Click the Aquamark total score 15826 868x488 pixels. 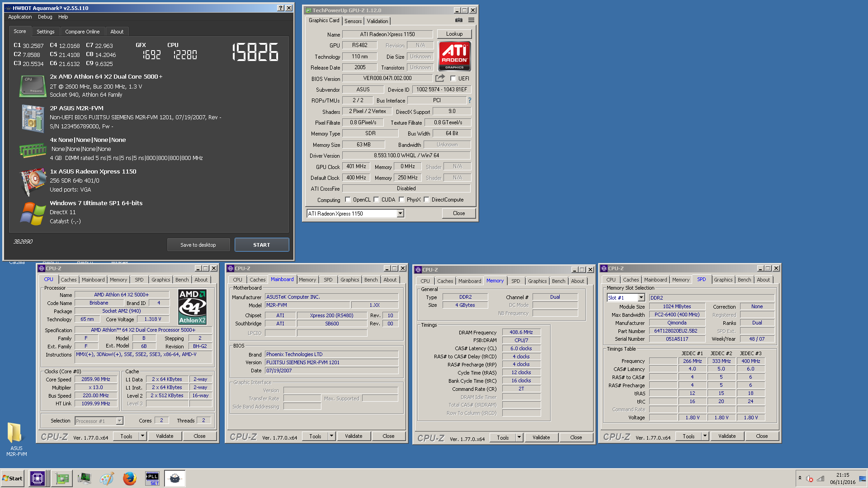[x=255, y=52]
